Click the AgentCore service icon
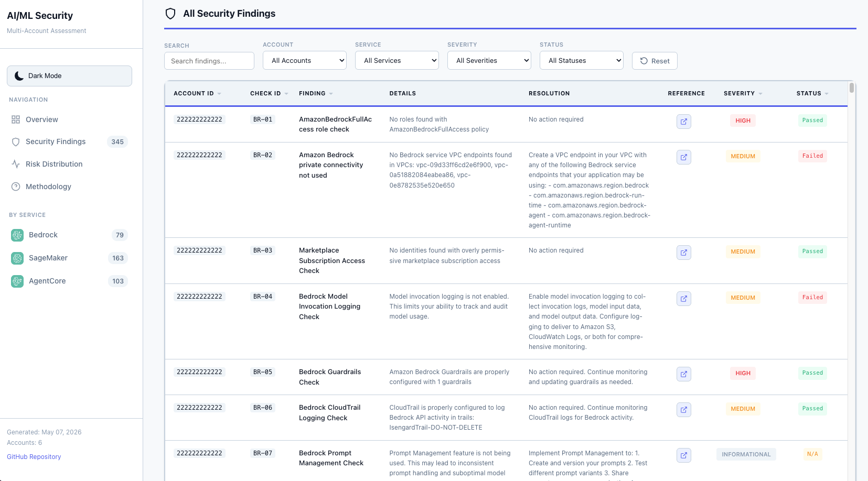This screenshot has height=481, width=868. tap(17, 281)
